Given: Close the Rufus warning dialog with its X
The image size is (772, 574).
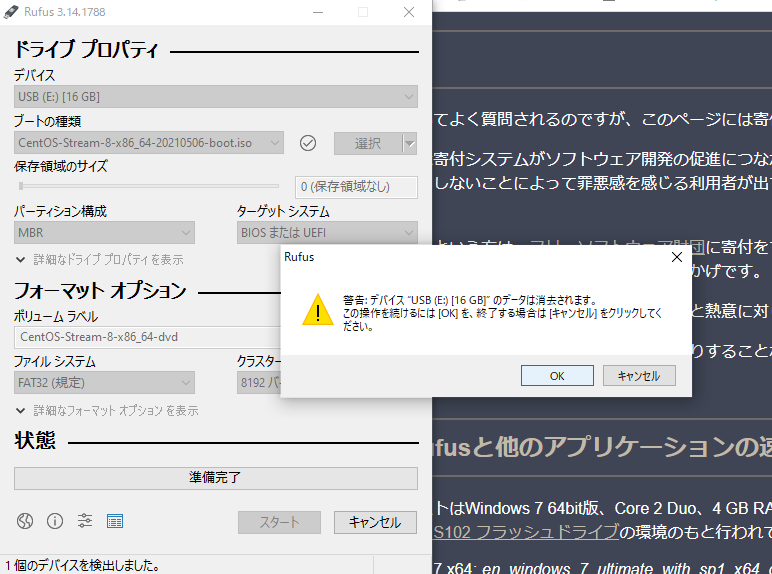Looking at the screenshot, I should coord(677,257).
